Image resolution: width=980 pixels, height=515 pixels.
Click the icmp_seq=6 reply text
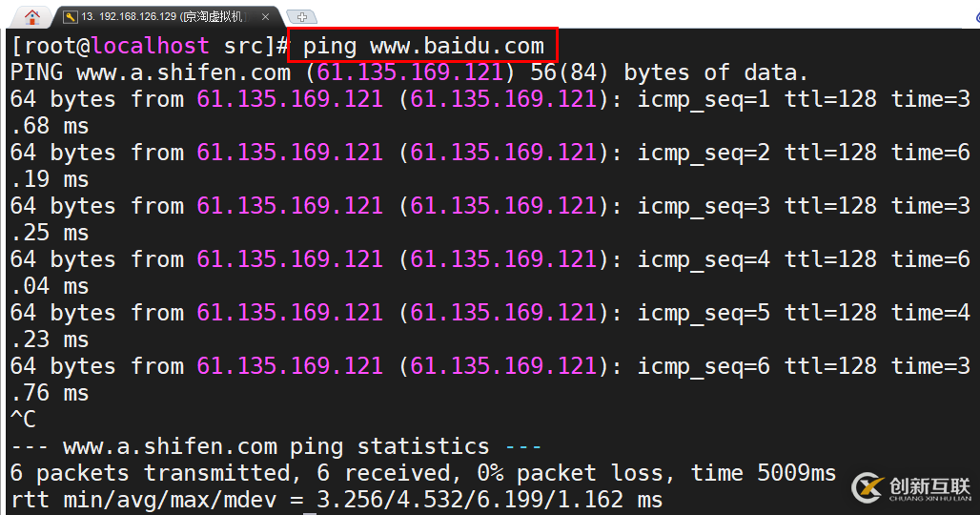point(704,366)
